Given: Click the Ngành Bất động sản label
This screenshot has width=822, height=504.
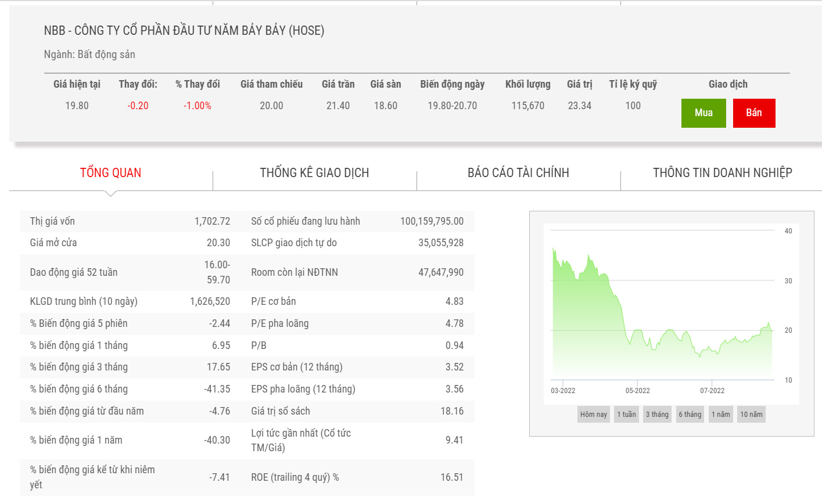Looking at the screenshot, I should click(x=89, y=55).
